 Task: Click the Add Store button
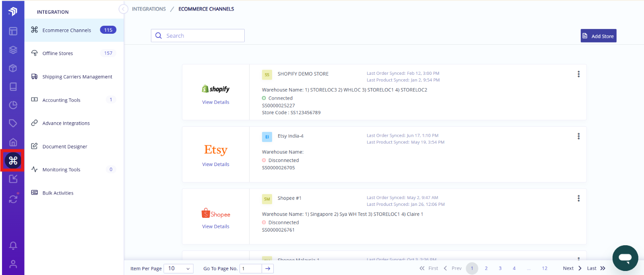(598, 36)
